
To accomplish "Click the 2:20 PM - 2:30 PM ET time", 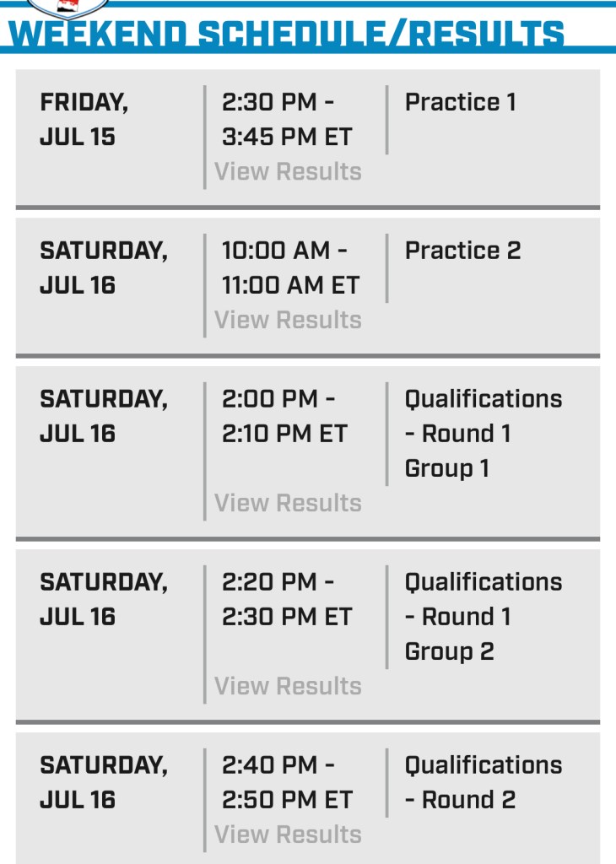I will (286, 599).
